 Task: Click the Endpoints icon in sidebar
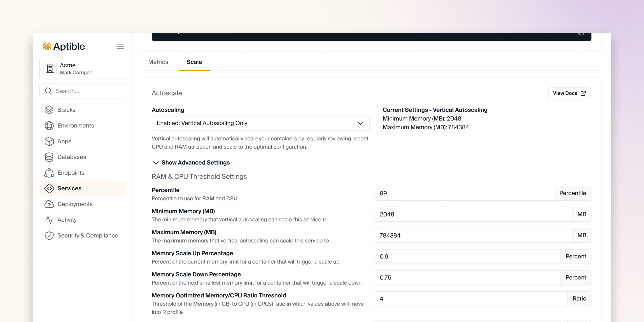[49, 173]
